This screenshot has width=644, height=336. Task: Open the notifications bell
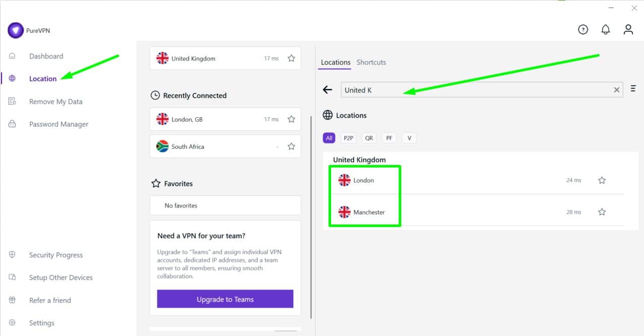click(606, 30)
